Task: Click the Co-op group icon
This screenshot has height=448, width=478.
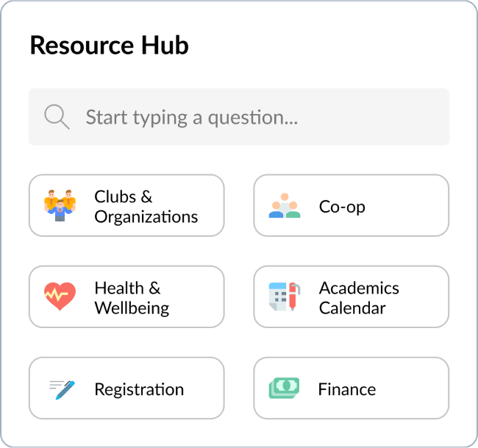Action: pos(285,206)
